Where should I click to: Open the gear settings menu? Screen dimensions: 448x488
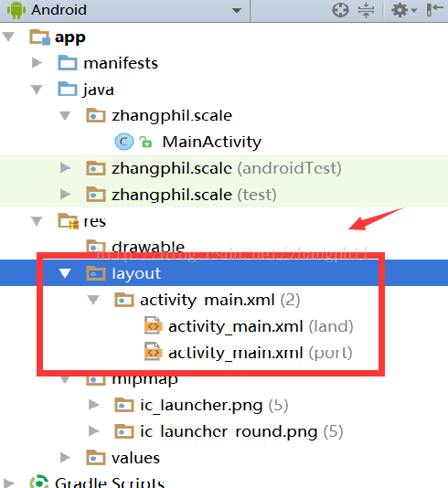pos(404,10)
